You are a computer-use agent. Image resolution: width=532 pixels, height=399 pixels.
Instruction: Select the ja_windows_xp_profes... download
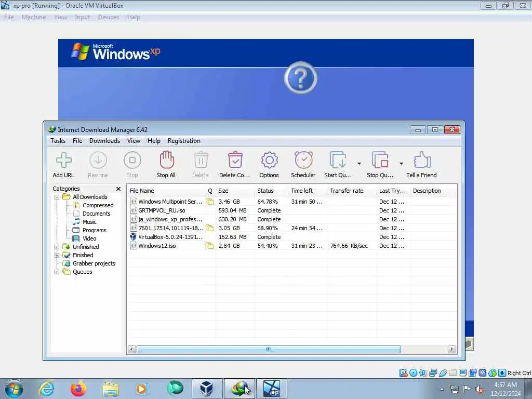click(x=292, y=219)
